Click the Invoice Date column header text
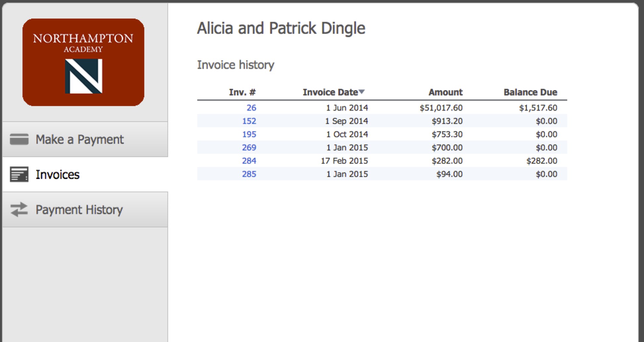 pos(330,92)
